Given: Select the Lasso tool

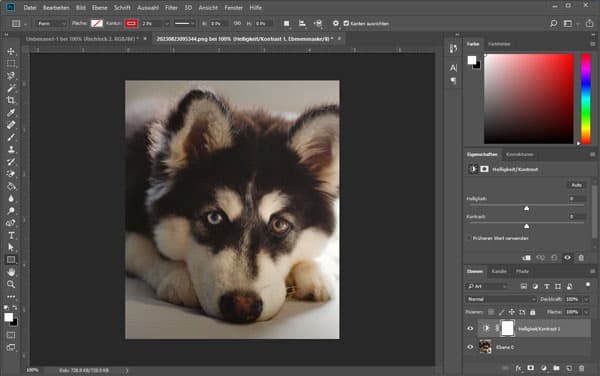Looking at the screenshot, I should [11, 76].
